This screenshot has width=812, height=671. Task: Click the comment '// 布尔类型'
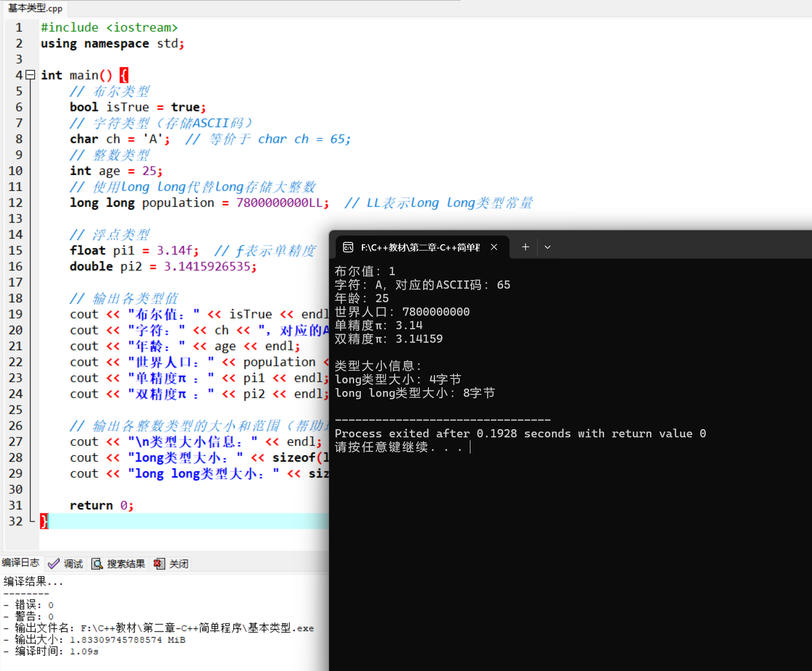pyautogui.click(x=110, y=91)
